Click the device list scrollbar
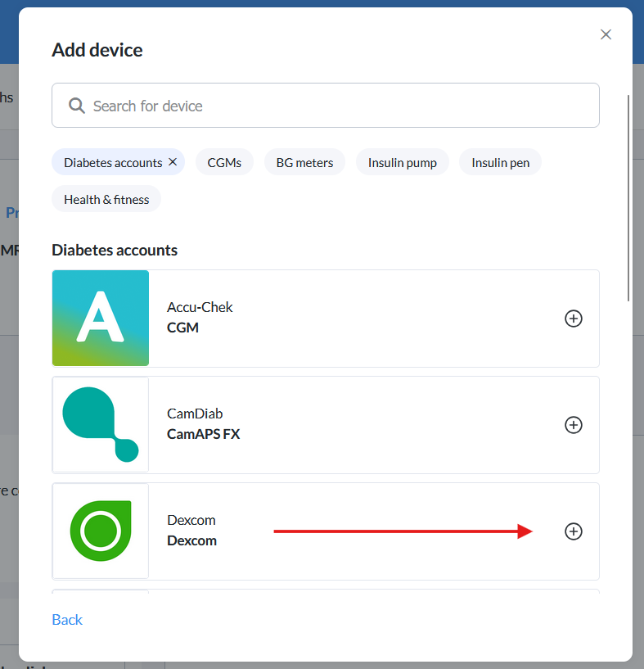 coord(628,198)
